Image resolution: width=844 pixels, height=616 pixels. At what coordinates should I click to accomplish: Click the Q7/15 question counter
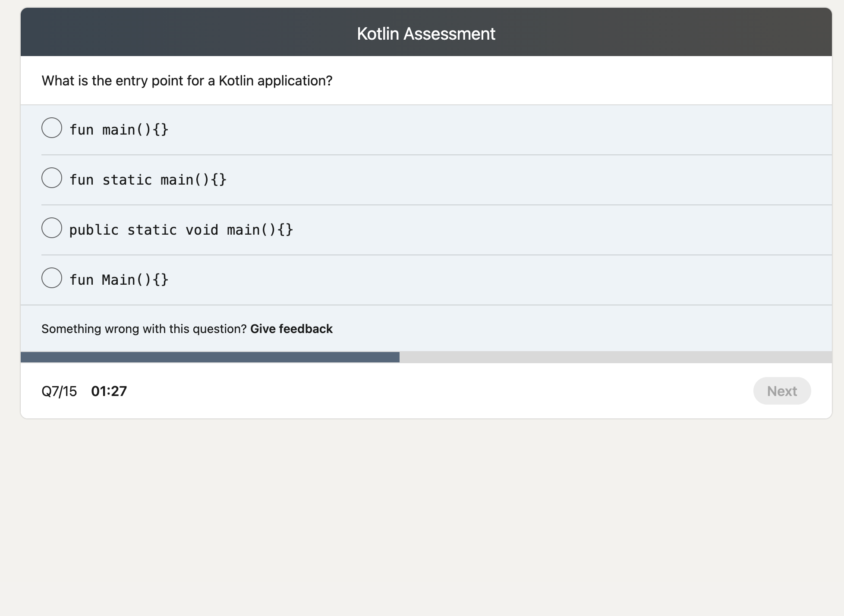coord(59,391)
